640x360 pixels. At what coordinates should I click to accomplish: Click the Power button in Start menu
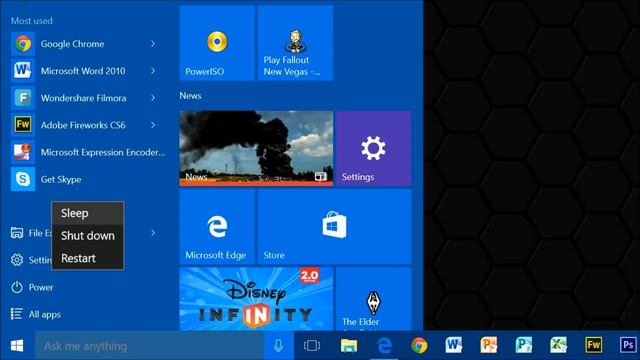click(x=33, y=287)
